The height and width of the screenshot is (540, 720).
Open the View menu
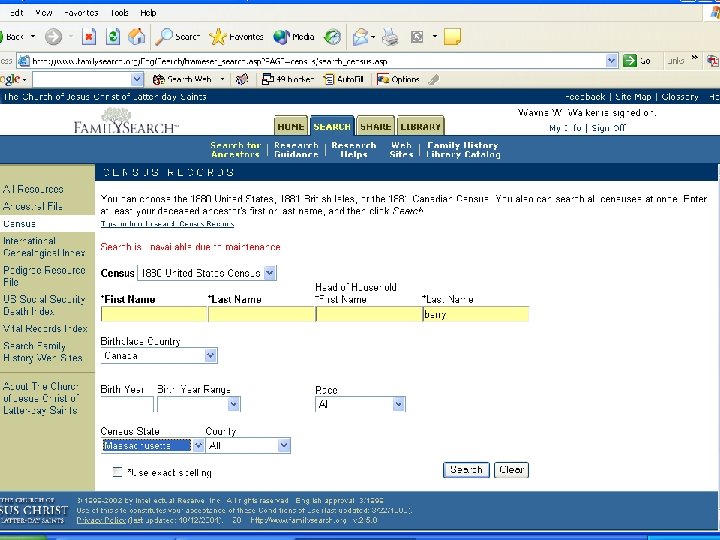44,13
